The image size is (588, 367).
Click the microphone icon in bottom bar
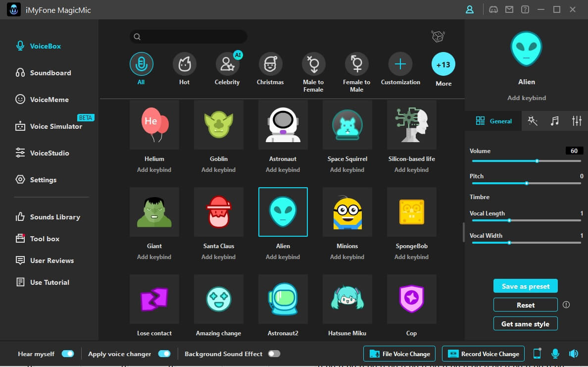click(555, 354)
